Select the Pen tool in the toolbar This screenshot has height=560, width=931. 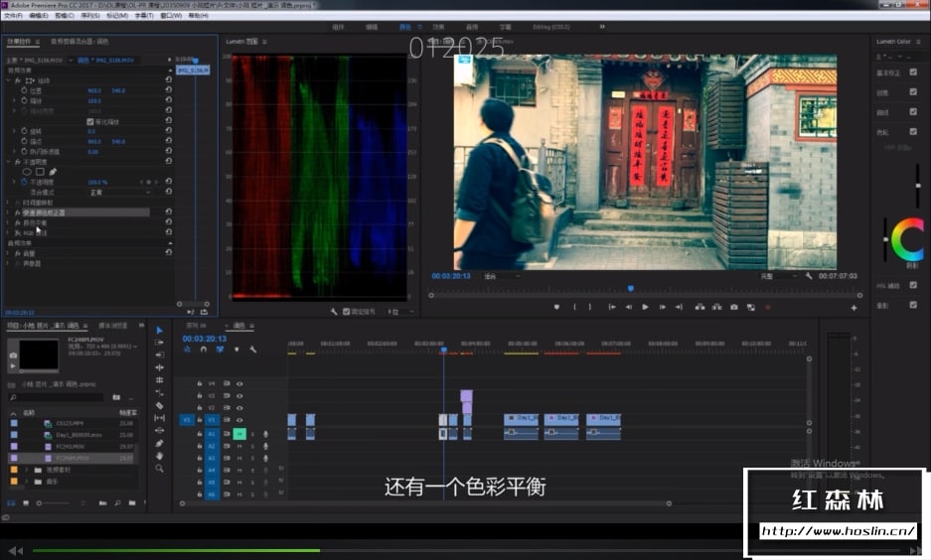point(160,442)
